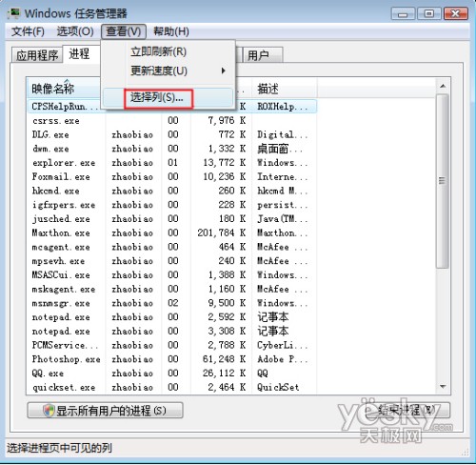
Task: Click the 26,112 K memory value
Action: click(x=224, y=374)
